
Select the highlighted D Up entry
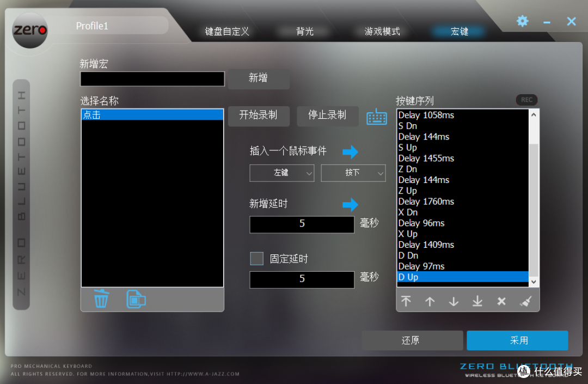[463, 277]
